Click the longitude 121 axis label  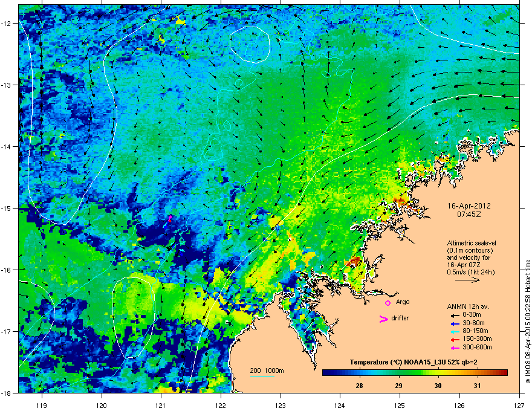(x=161, y=405)
